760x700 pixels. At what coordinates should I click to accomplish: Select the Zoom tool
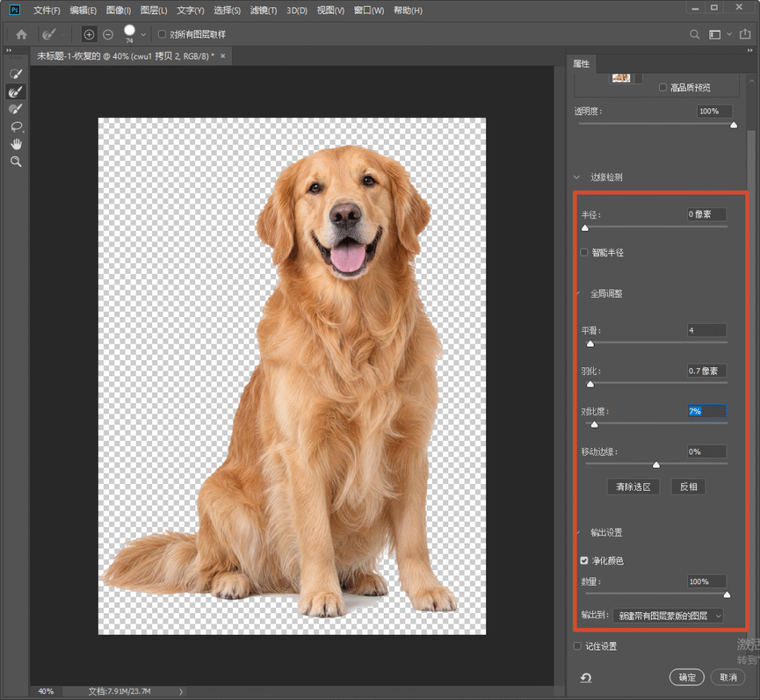point(16,161)
